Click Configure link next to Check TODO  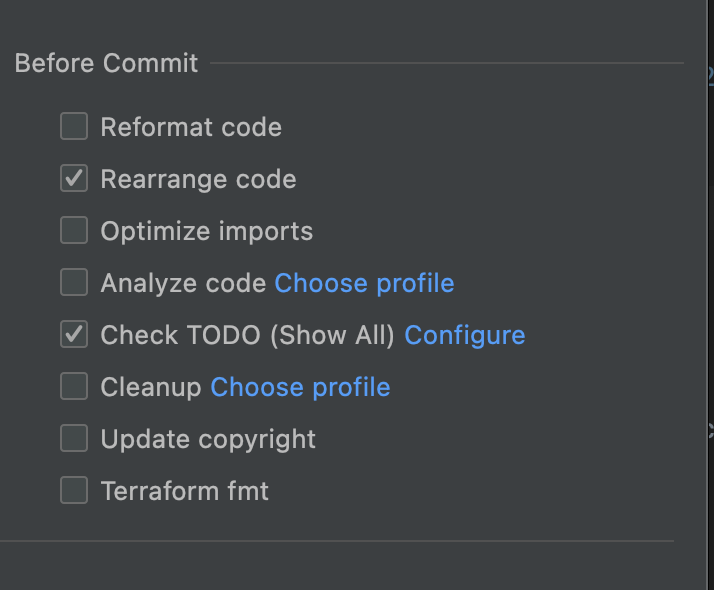tap(464, 335)
